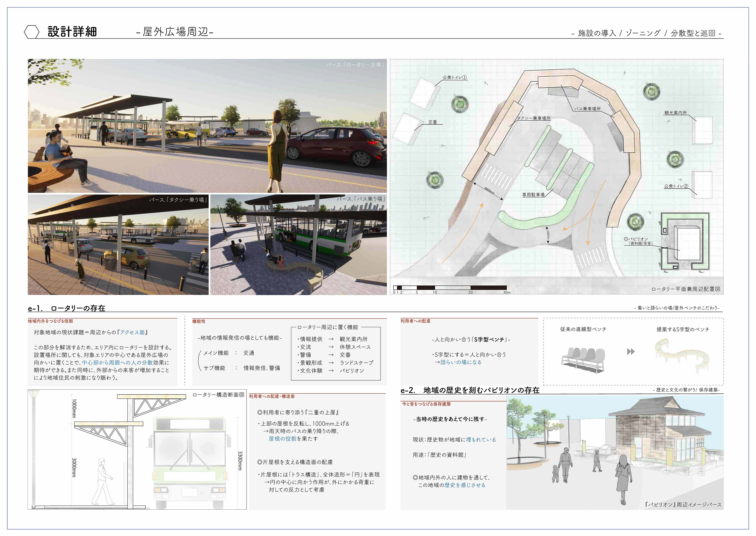756x536 pixels.
Task: Click the green bus in the section drawing
Action: click(x=190, y=463)
